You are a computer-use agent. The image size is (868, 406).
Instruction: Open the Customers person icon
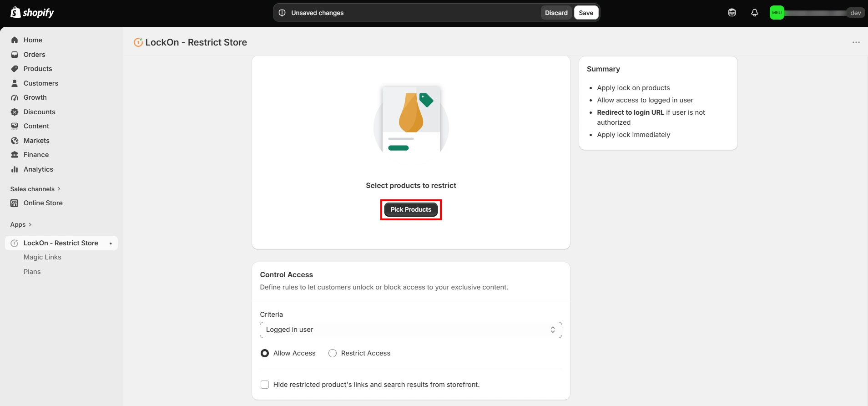coord(15,83)
